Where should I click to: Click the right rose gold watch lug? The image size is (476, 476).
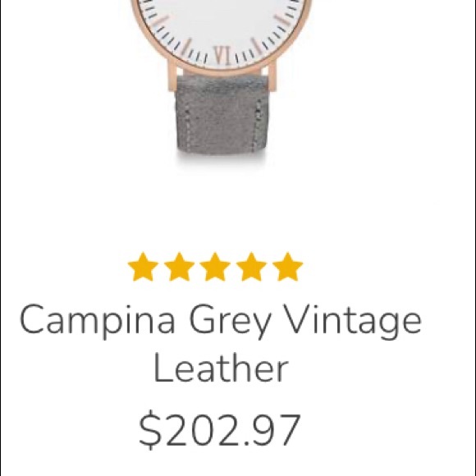point(272,76)
